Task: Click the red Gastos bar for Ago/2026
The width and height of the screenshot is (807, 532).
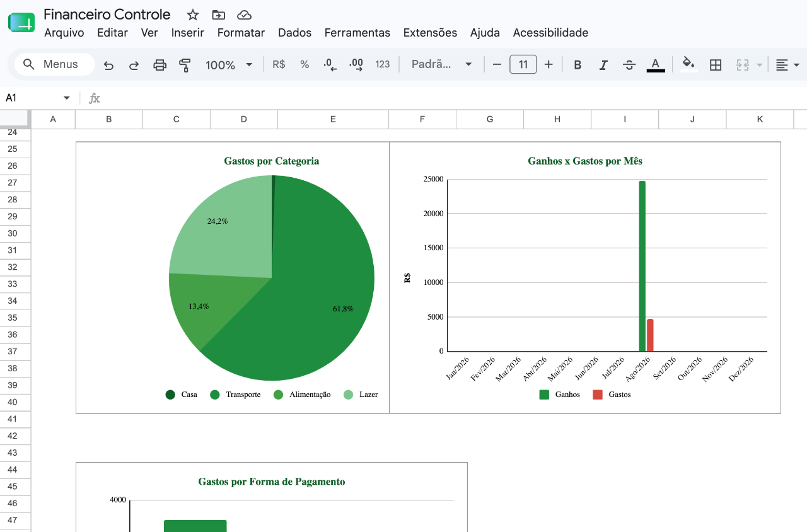Action: (x=650, y=335)
